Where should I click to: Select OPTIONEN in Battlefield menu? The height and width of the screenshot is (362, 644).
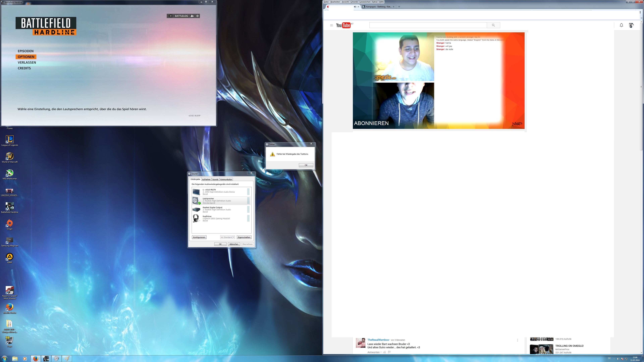coord(26,57)
